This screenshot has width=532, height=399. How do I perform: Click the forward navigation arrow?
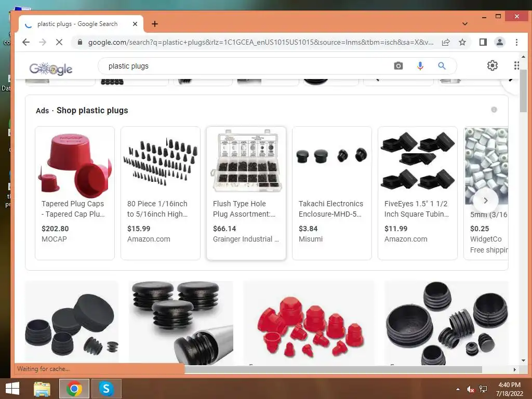[x=43, y=42]
